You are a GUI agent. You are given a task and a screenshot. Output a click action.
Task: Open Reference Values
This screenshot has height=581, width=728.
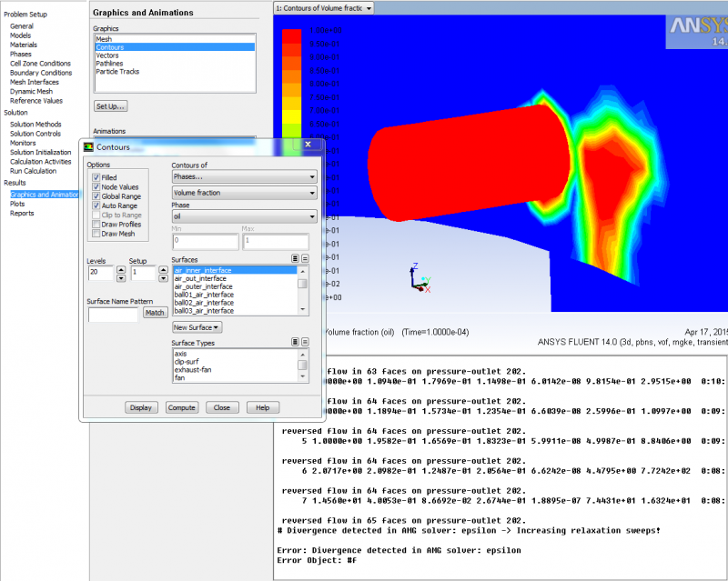click(36, 100)
